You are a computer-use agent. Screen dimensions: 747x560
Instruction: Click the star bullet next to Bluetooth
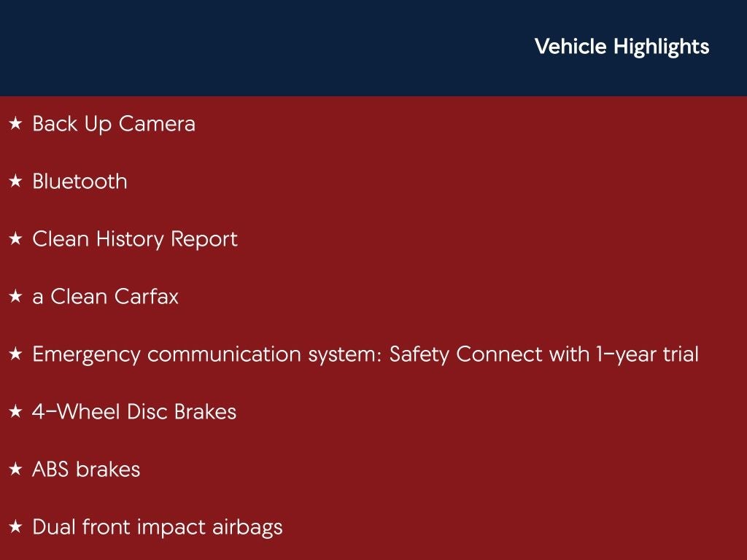click(15, 182)
